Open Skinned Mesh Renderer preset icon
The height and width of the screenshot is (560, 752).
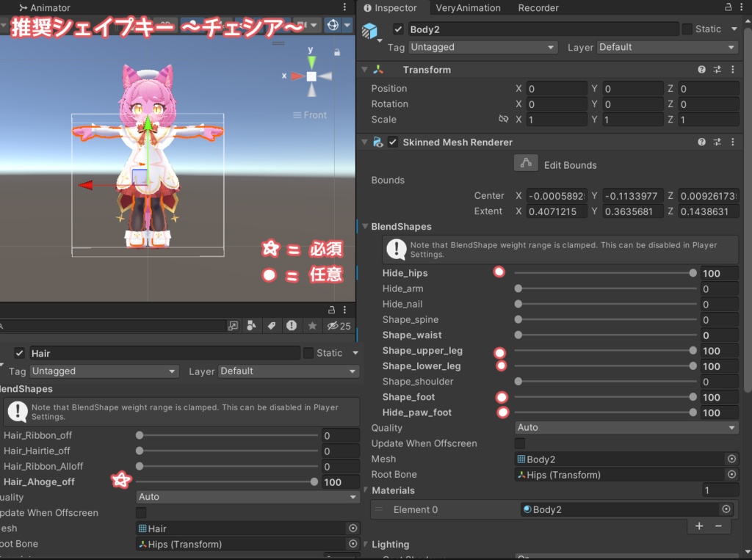coord(717,142)
